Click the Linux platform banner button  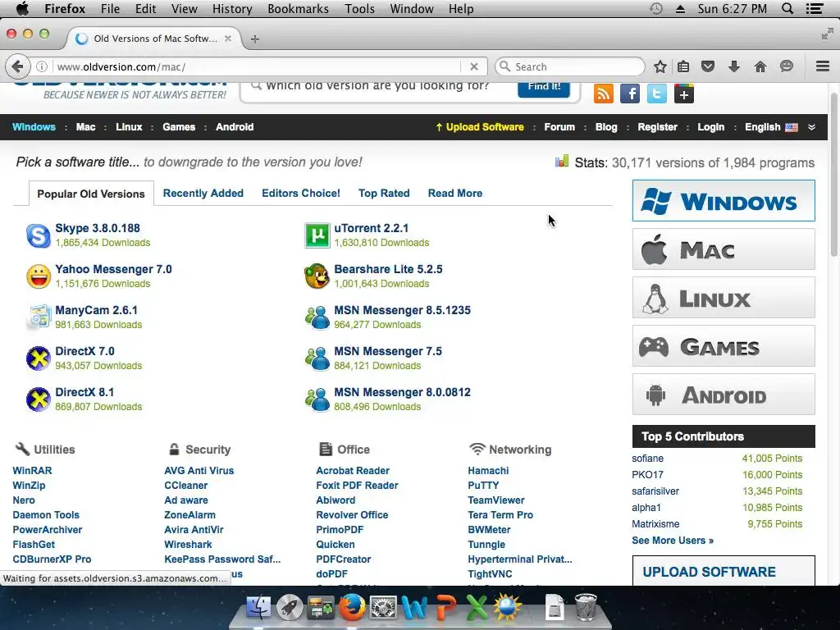724,297
